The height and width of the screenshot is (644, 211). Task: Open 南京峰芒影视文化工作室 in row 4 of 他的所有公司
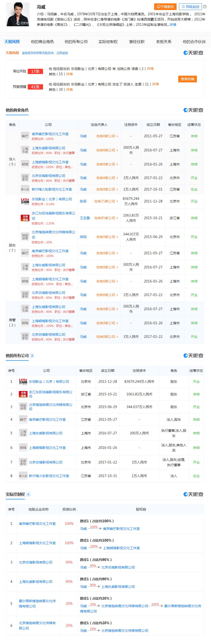pyautogui.click(x=47, y=420)
